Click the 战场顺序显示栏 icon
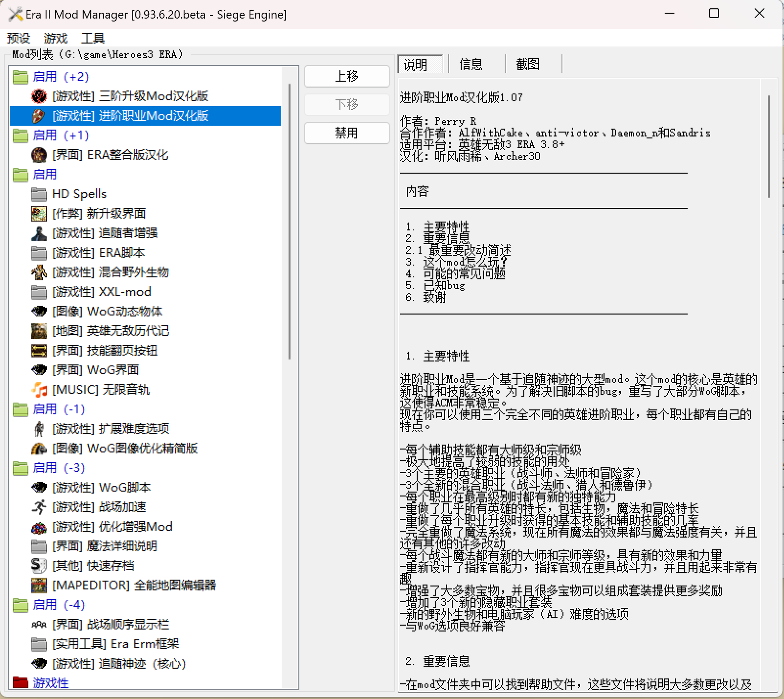The image size is (784, 699). [39, 625]
